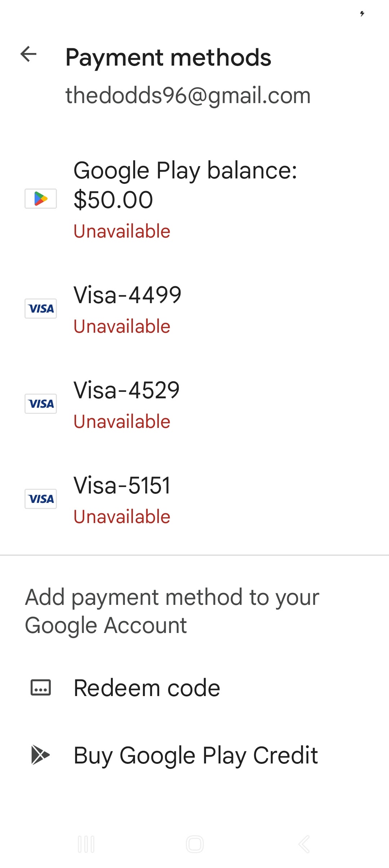389x868 pixels.
Task: Tap the Payment methods title
Action: (168, 58)
